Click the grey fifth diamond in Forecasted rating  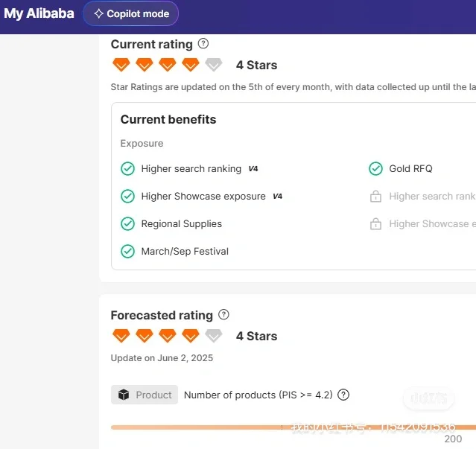214,336
